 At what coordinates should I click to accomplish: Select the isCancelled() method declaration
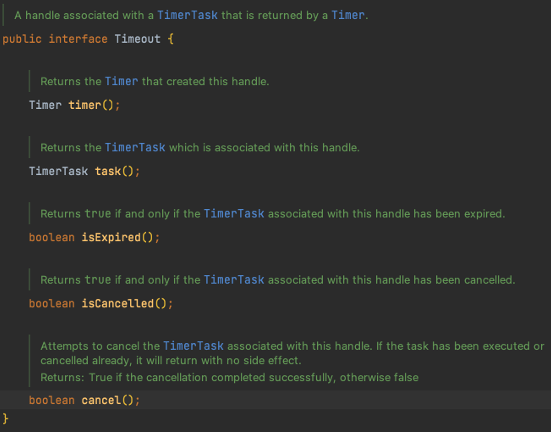pyautogui.click(x=101, y=303)
